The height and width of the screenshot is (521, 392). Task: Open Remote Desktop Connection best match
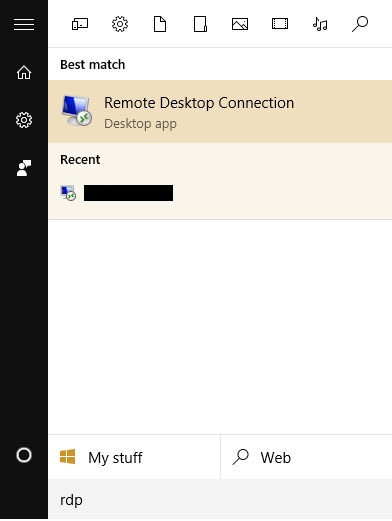click(220, 112)
